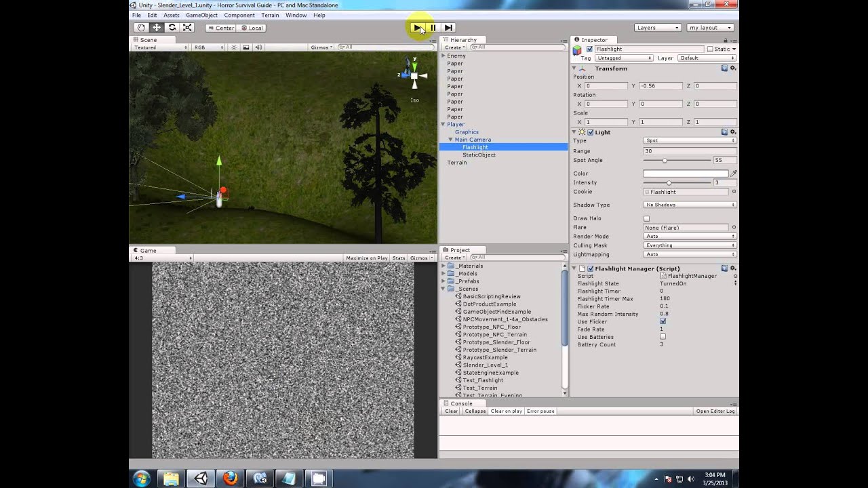Screen dimensions: 868x488
Task: Open Firefox from the Windows taskbar
Action: click(x=231, y=478)
